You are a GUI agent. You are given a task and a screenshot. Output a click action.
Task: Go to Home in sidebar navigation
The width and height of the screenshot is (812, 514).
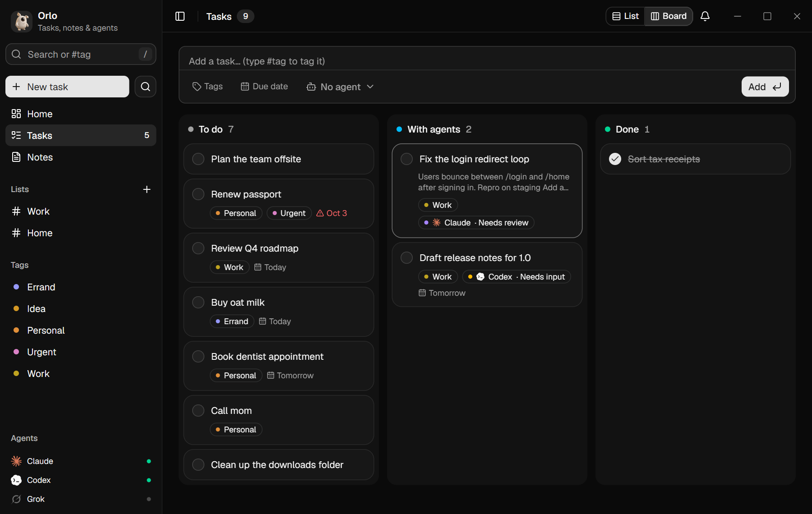tap(81, 114)
